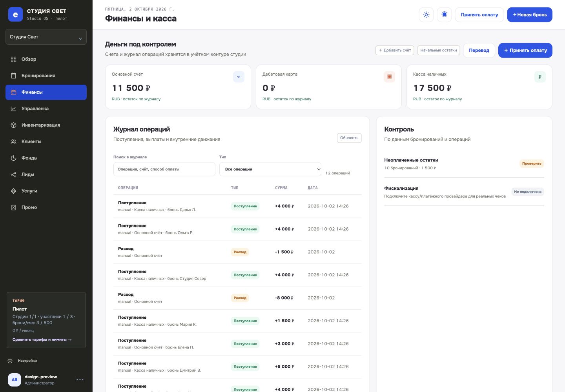Click the СУММА column header
This screenshot has height=392, width=565.
[x=281, y=188]
